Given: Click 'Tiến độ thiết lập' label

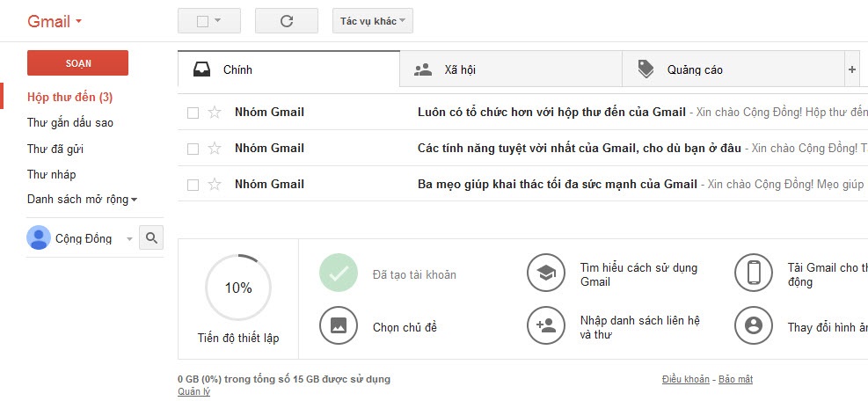Looking at the screenshot, I should click(x=238, y=338).
